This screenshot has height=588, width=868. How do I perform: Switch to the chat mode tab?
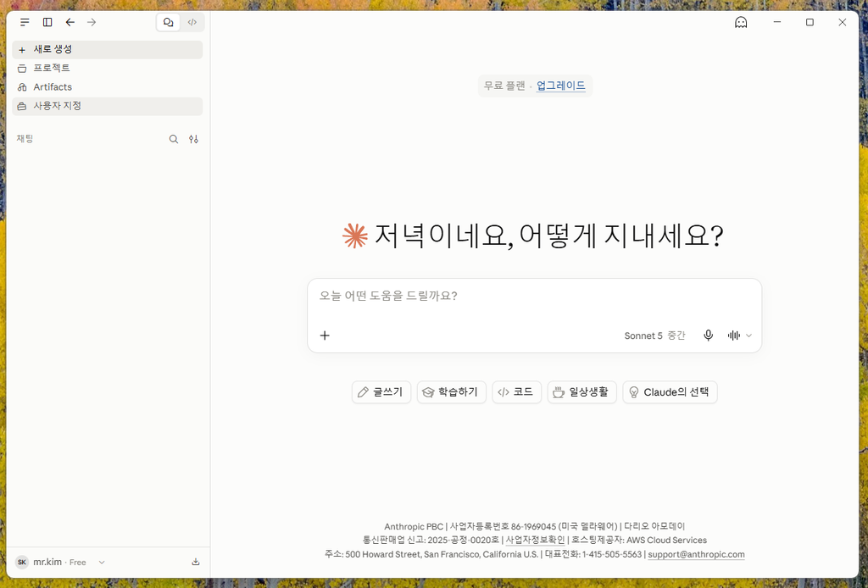coord(169,22)
